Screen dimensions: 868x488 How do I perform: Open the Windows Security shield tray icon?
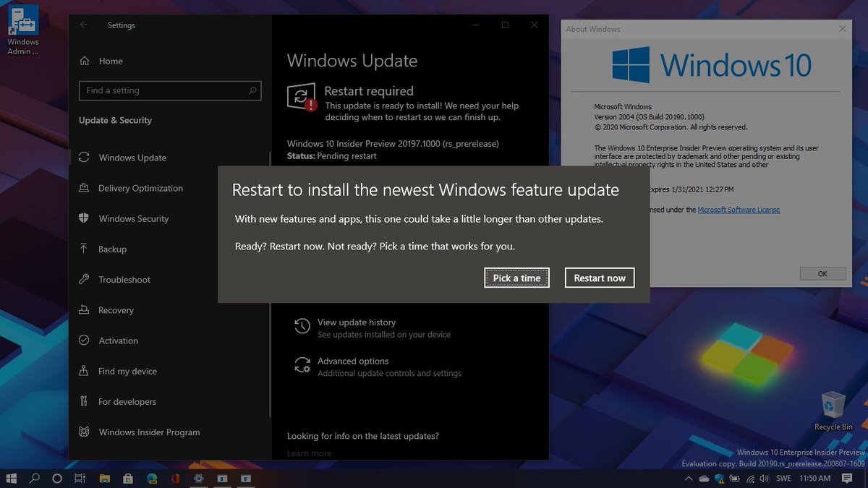[x=719, y=479]
